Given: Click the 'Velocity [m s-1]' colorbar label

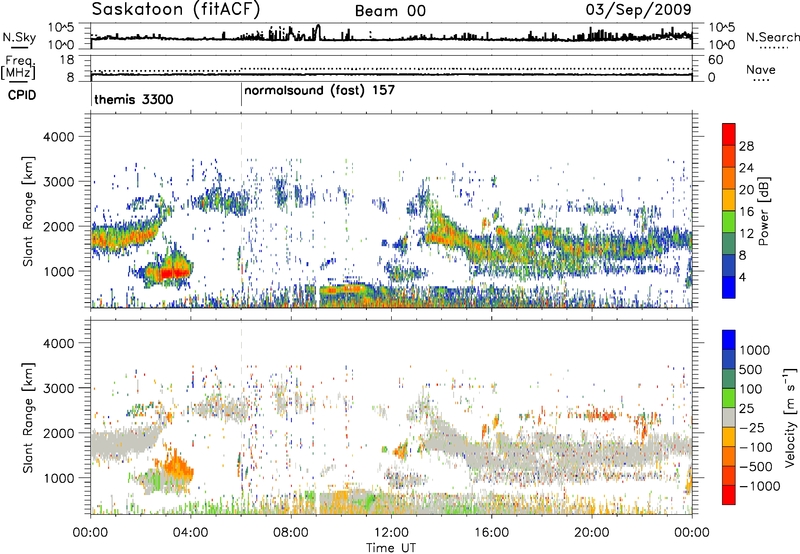Looking at the screenshot, I should coord(790,417).
